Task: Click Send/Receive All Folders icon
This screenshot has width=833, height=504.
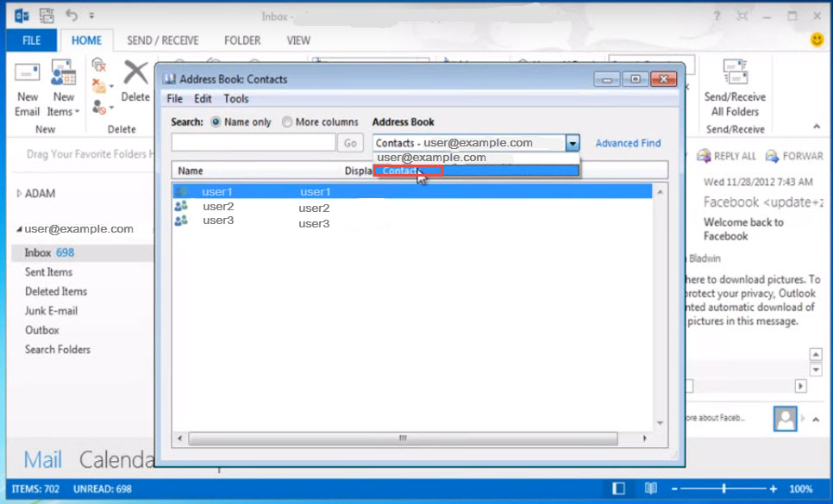Action: coord(736,72)
